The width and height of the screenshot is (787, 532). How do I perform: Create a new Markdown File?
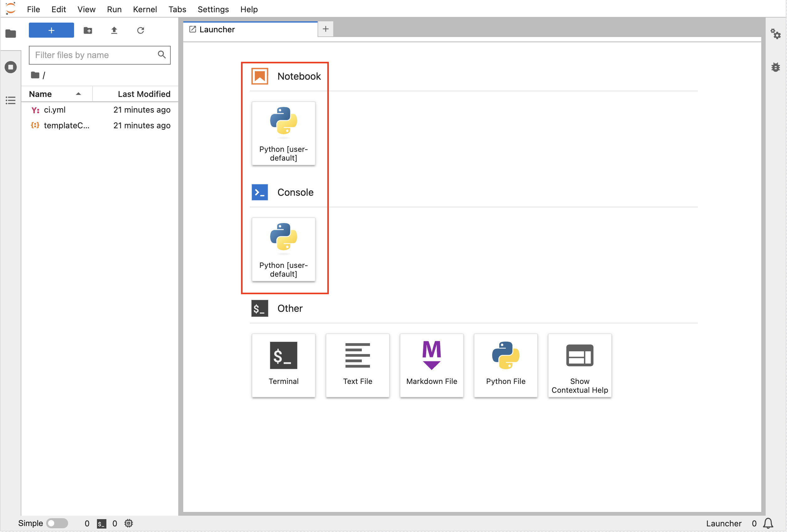click(x=431, y=365)
